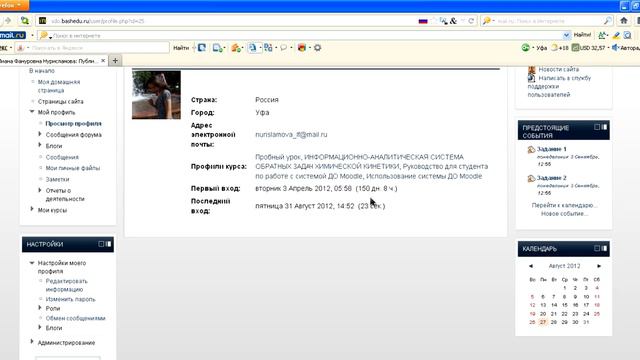This screenshot has width=640, height=360.
Task: Expand the Блоги node under Мой профиль
Action: click(x=40, y=145)
